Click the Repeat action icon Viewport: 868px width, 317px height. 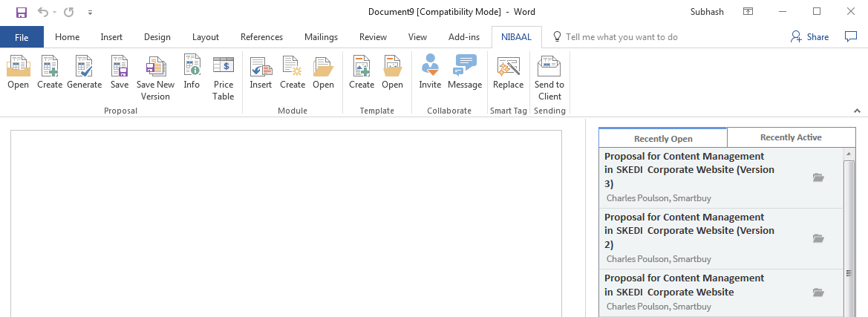point(68,12)
